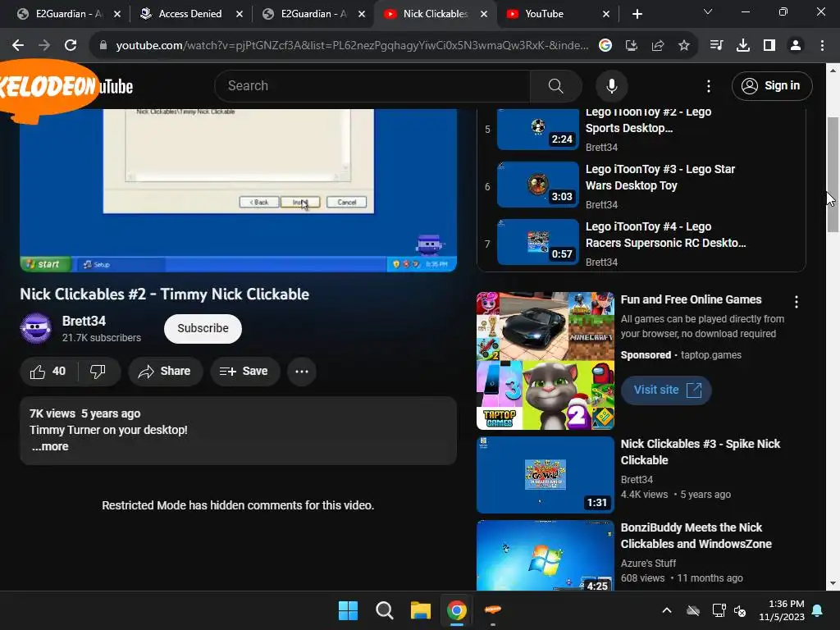Click the YouTube search field
Screen dimensions: 840x630
click(372, 85)
